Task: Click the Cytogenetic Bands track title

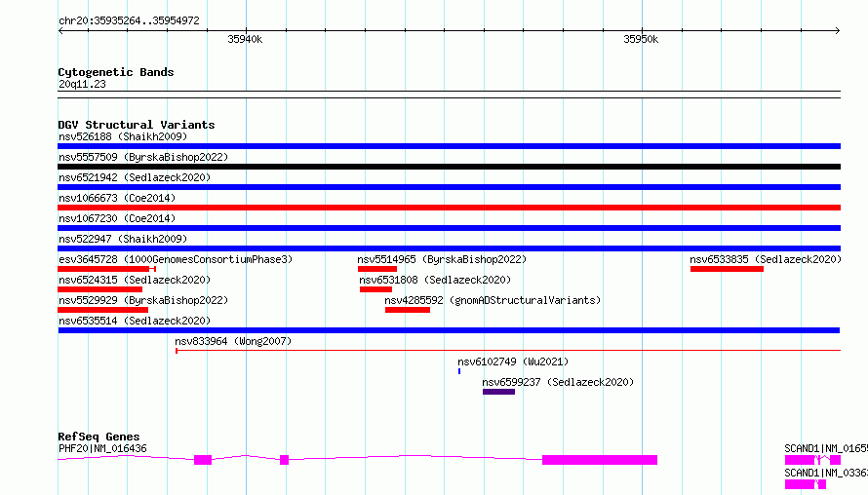Action: 116,72
